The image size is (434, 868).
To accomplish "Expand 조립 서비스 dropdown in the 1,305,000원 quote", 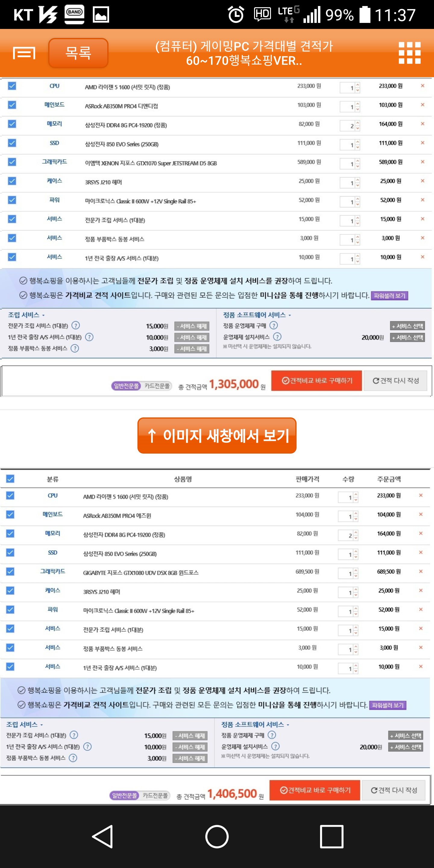I will [26, 315].
